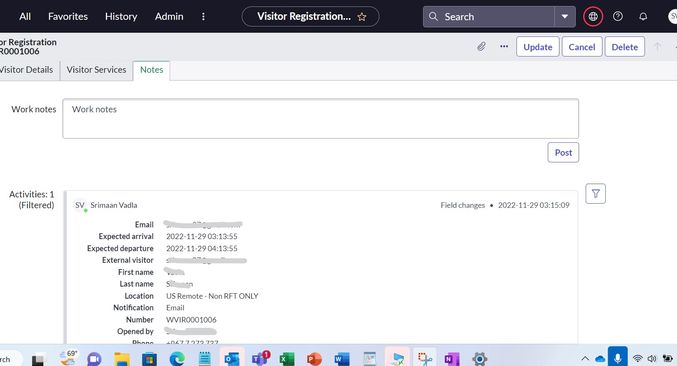Image resolution: width=677 pixels, height=366 pixels.
Task: Open attachments with the paperclip icon
Action: (481, 47)
